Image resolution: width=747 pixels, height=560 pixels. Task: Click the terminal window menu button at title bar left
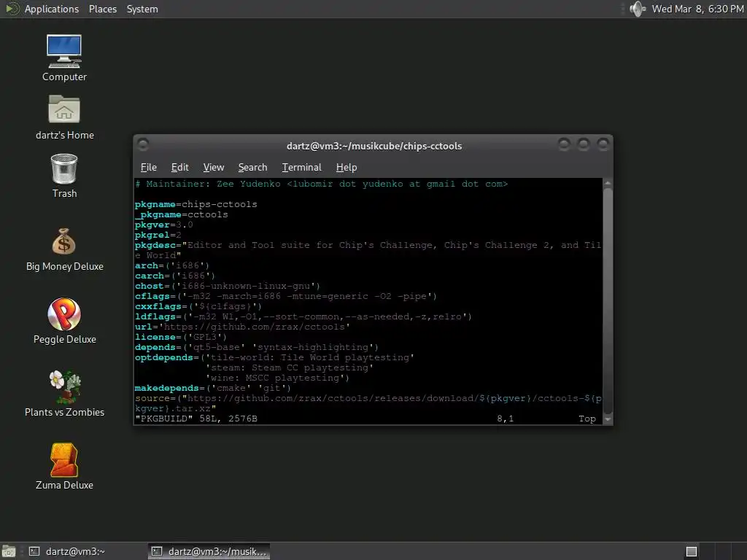pyautogui.click(x=142, y=144)
